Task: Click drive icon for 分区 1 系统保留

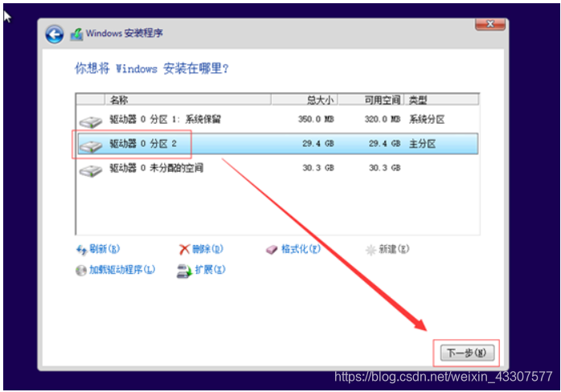Action: [91, 121]
